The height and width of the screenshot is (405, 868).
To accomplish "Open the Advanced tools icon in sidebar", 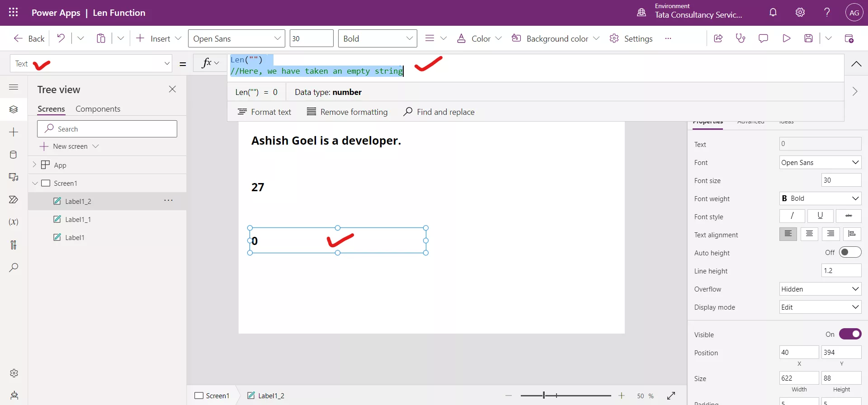I will [14, 245].
